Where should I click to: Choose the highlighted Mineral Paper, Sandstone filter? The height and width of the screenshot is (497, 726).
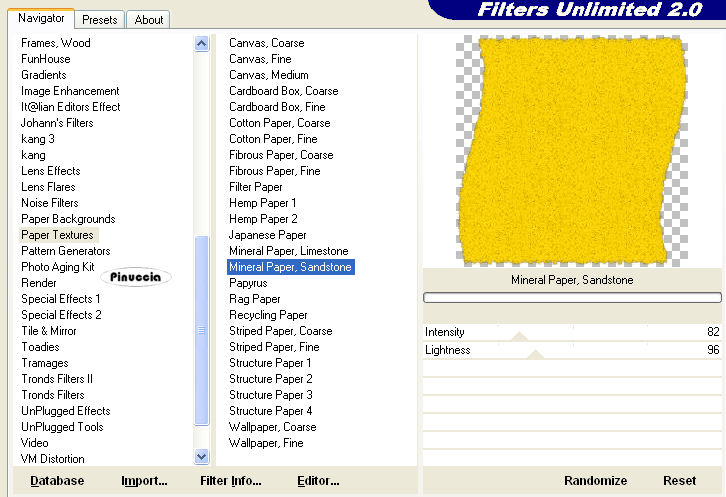(x=291, y=267)
